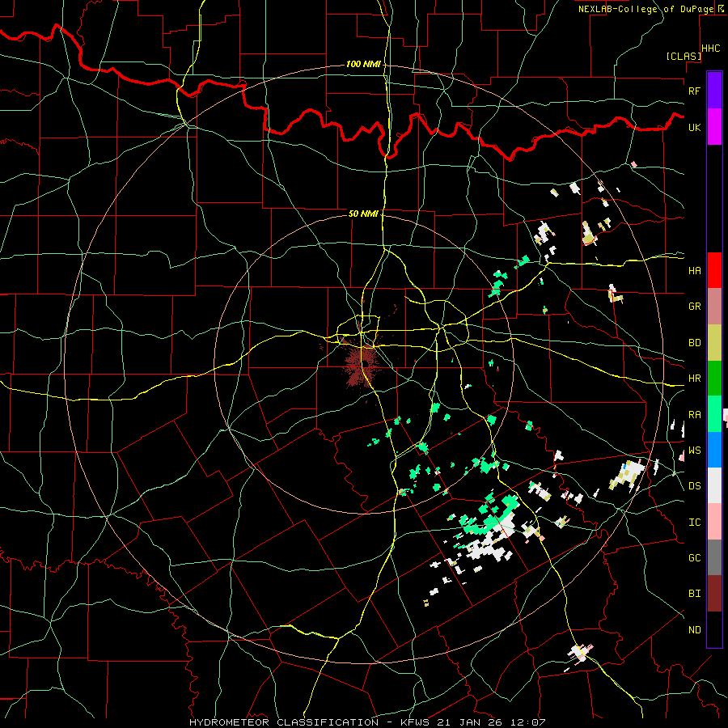
Task: Click the GC legend label
Action: pyautogui.click(x=694, y=557)
